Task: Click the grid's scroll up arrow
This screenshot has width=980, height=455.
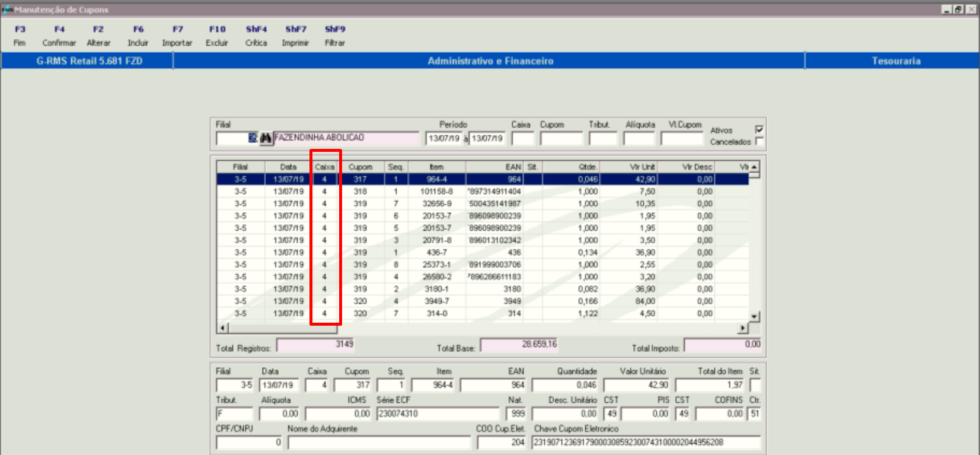Action: (754, 167)
